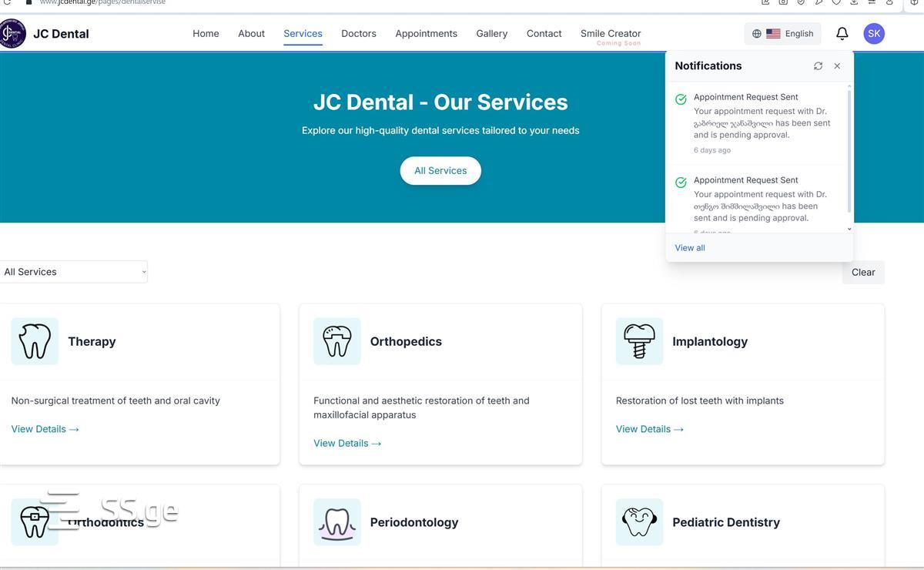Open View Details for Therapy

[x=45, y=429]
